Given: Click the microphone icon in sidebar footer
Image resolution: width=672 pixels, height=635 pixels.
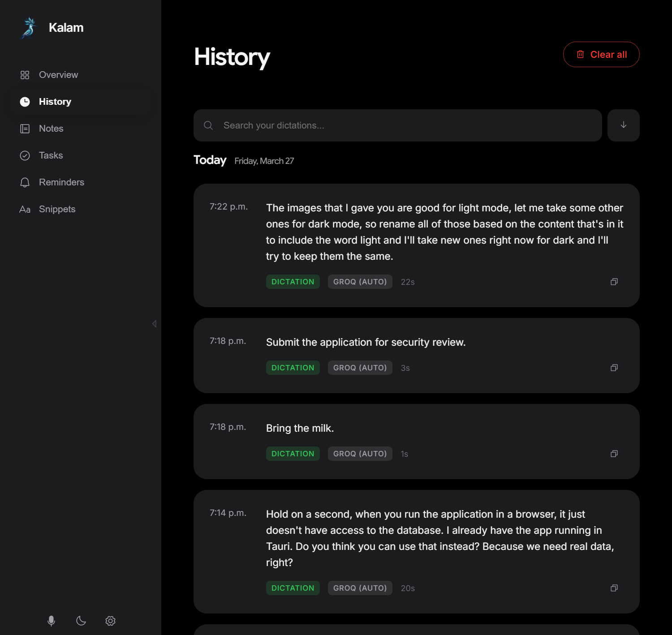Looking at the screenshot, I should pos(52,621).
